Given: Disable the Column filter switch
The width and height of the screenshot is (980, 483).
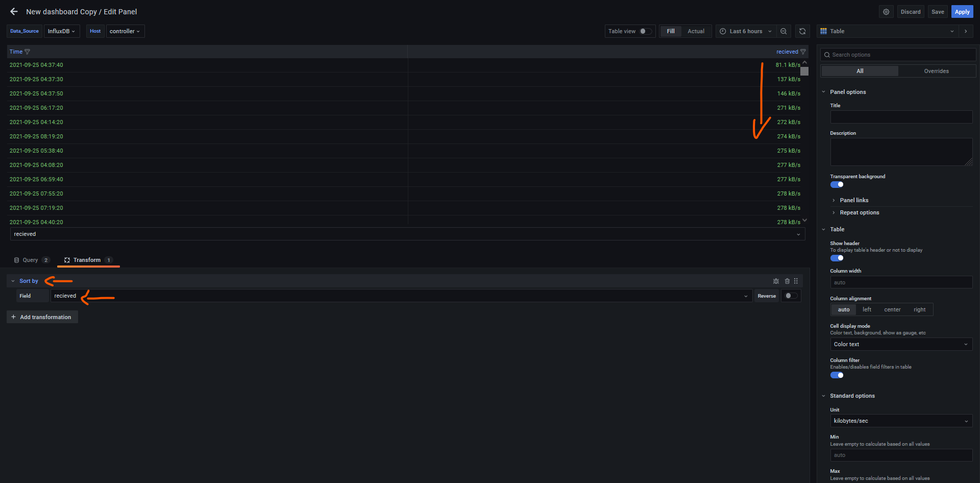Looking at the screenshot, I should coord(837,375).
